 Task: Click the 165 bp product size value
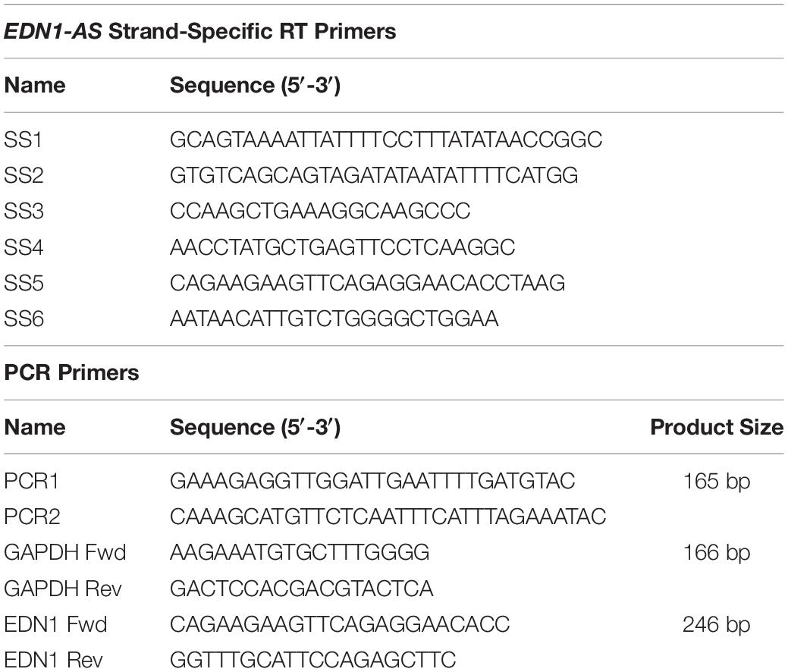717,481
